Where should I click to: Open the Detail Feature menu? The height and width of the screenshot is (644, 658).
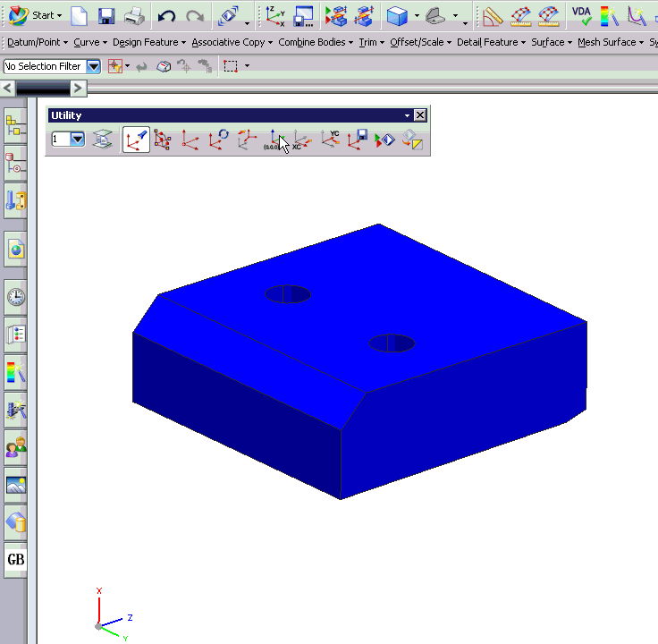491,42
